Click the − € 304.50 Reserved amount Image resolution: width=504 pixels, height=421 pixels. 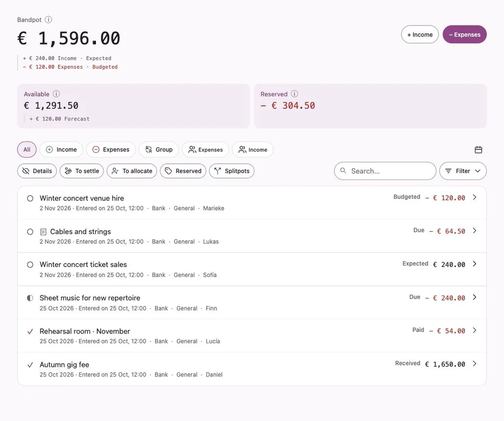coord(287,106)
